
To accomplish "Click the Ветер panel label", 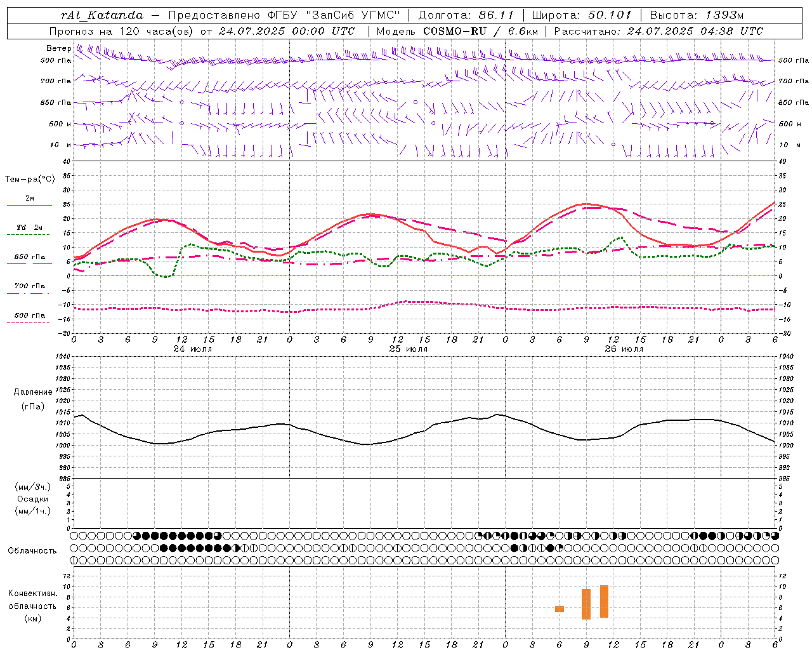I will tap(58, 48).
